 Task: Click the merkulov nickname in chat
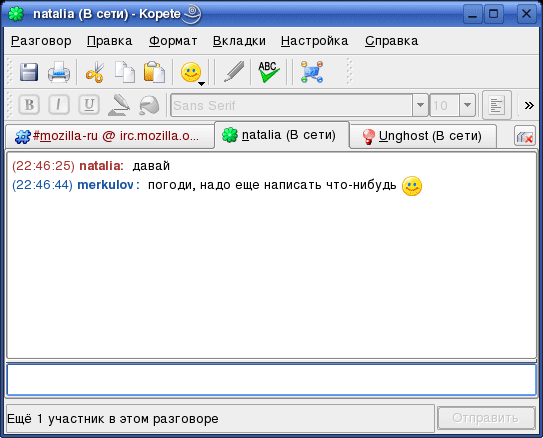pos(108,185)
